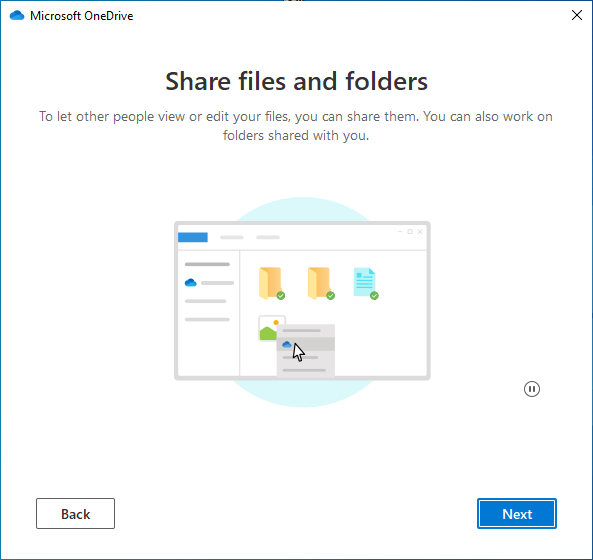Select the second yellow folder in illustration
The height and width of the screenshot is (560, 593).
(320, 283)
